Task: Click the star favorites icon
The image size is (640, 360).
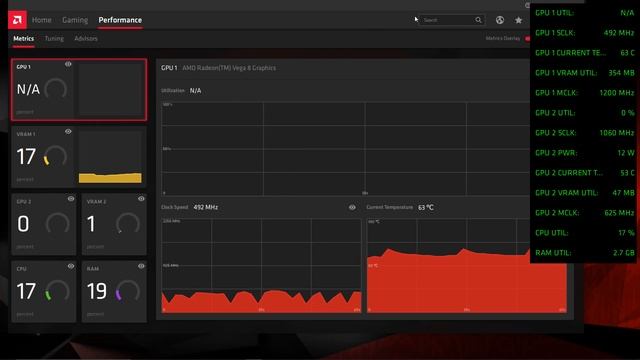Action: (x=518, y=20)
